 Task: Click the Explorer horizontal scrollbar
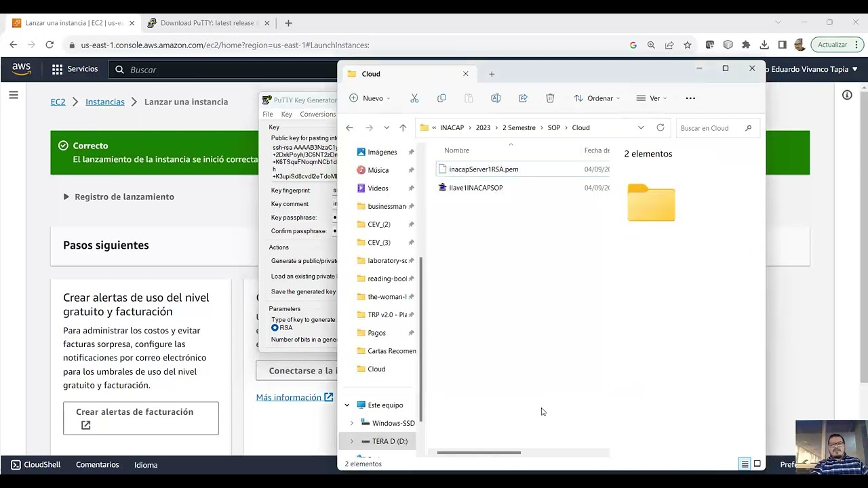[479, 452]
